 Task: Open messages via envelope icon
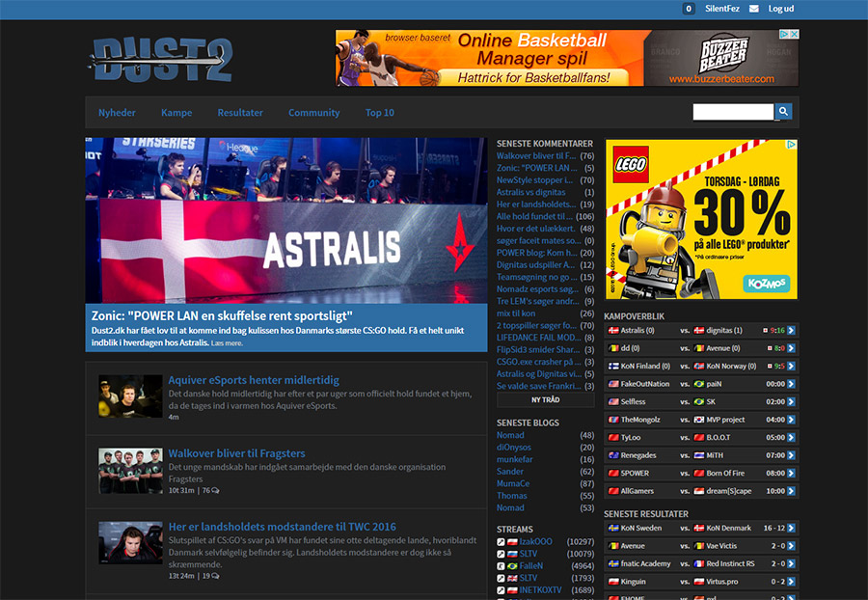pos(754,9)
